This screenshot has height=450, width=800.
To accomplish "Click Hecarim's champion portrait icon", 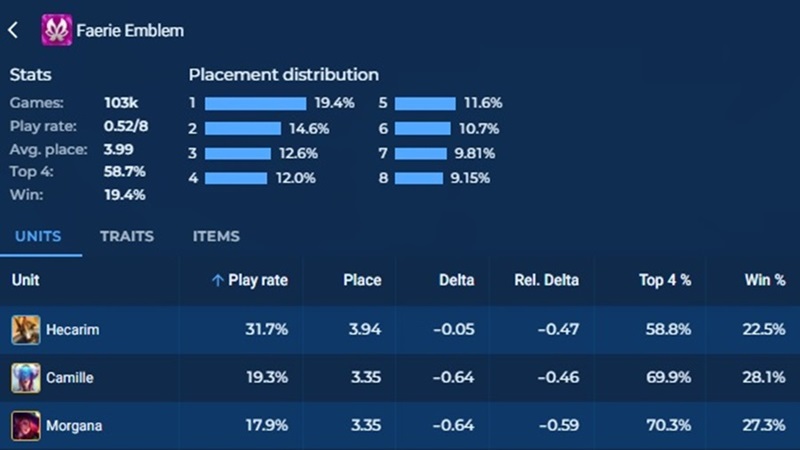I will (x=26, y=329).
